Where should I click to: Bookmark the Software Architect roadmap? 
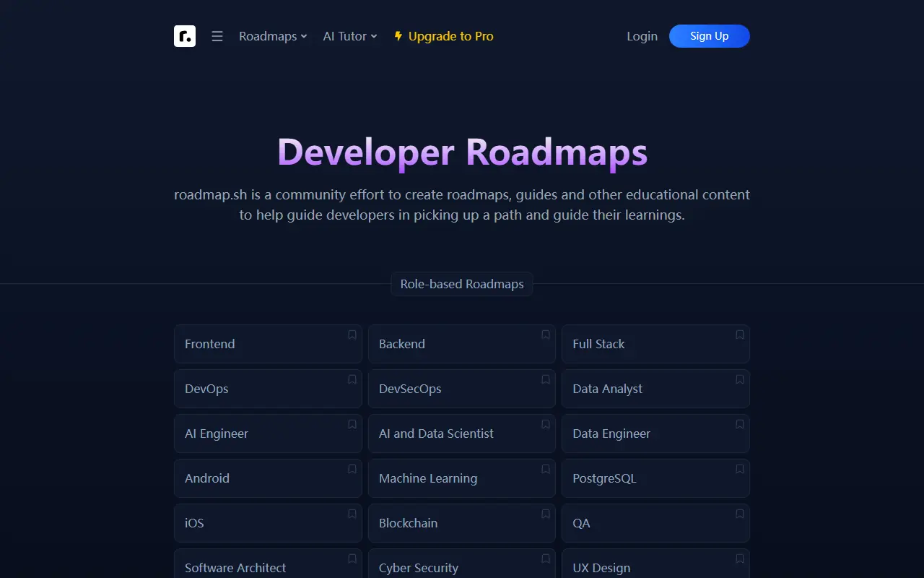pos(352,558)
